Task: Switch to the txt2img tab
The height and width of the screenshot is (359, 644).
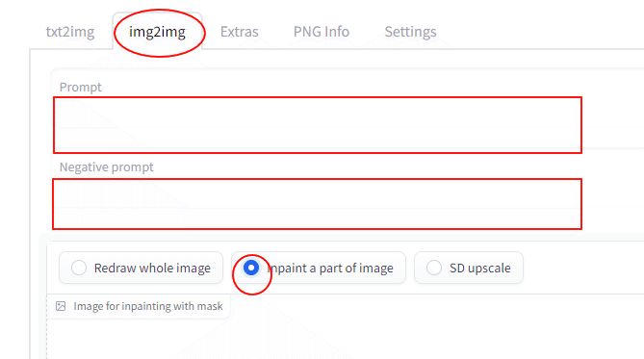Action: pyautogui.click(x=70, y=32)
